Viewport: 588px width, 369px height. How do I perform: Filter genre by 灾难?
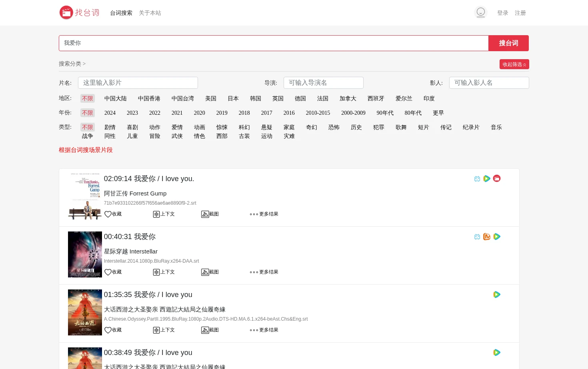[x=289, y=136]
